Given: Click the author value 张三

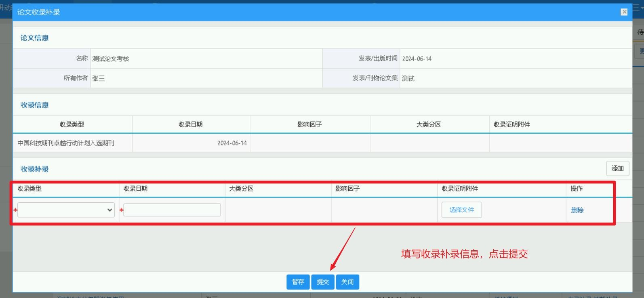Looking at the screenshot, I should tap(99, 78).
